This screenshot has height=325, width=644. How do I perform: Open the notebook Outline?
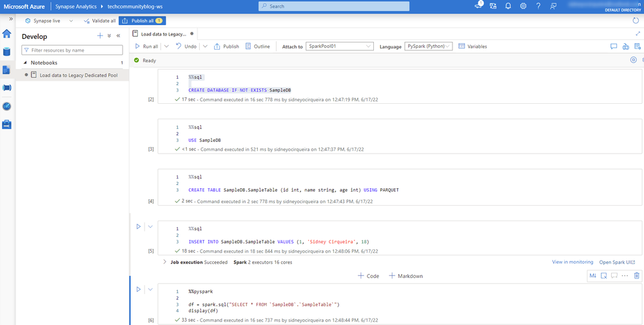tap(257, 46)
